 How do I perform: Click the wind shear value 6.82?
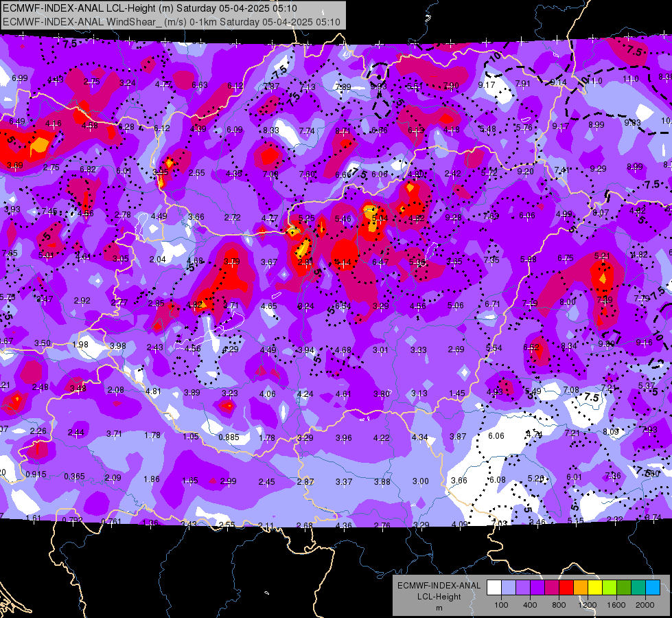88,170
